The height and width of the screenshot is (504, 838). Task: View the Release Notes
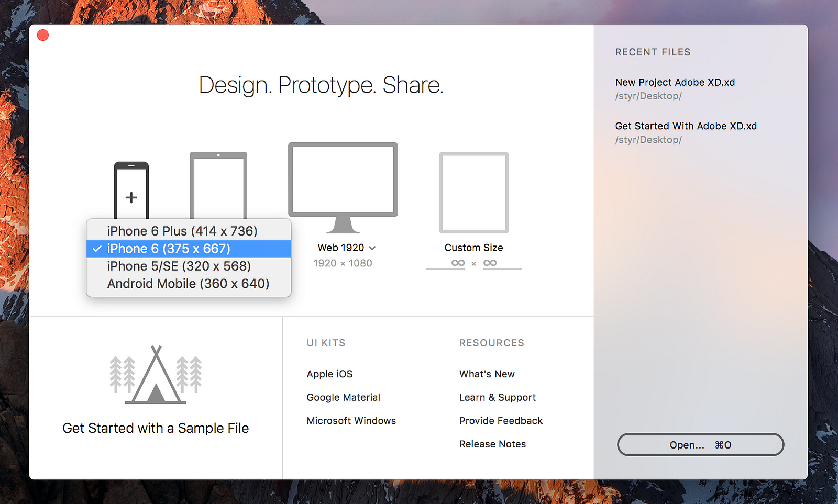pyautogui.click(x=493, y=444)
